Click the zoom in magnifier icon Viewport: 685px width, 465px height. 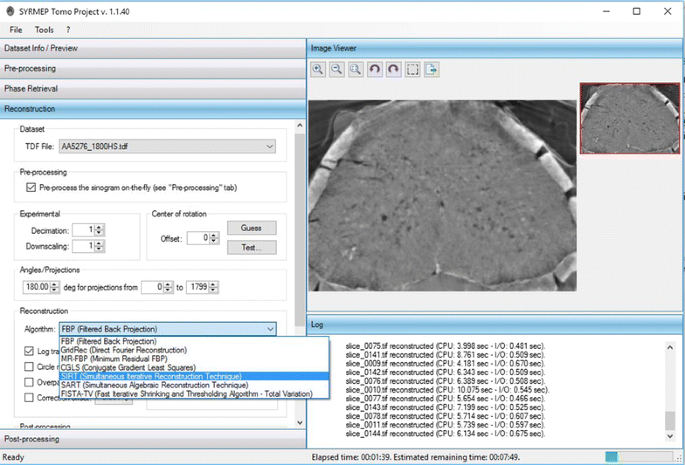tap(318, 69)
